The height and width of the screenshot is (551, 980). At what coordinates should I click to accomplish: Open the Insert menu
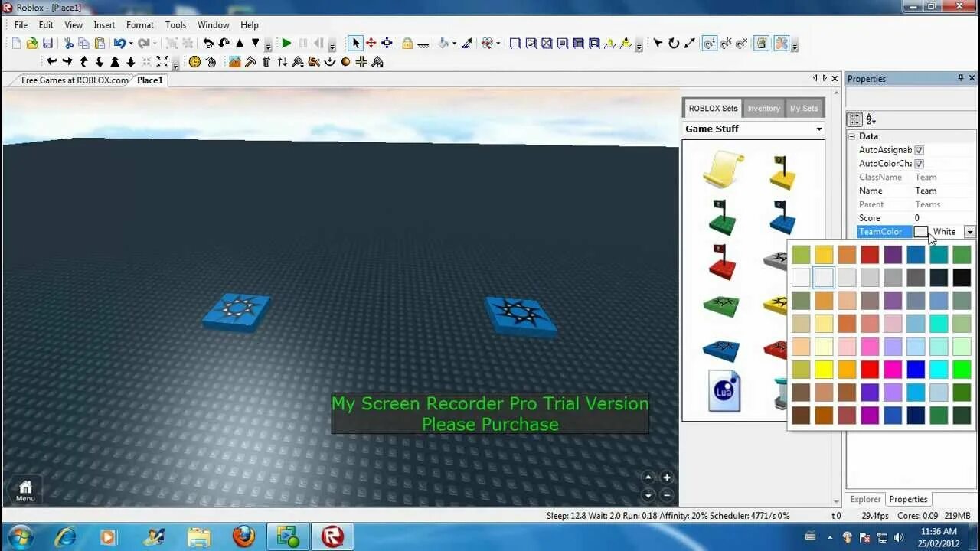104,25
